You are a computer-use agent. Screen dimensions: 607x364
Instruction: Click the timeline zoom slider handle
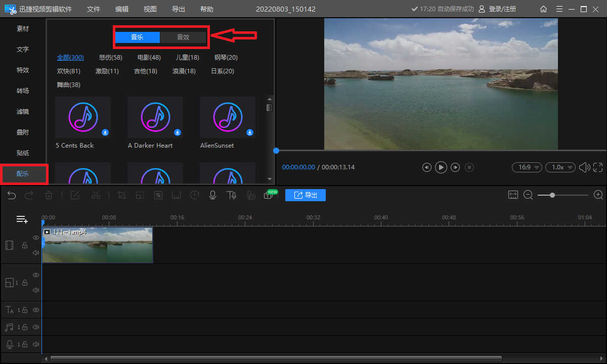(552, 195)
